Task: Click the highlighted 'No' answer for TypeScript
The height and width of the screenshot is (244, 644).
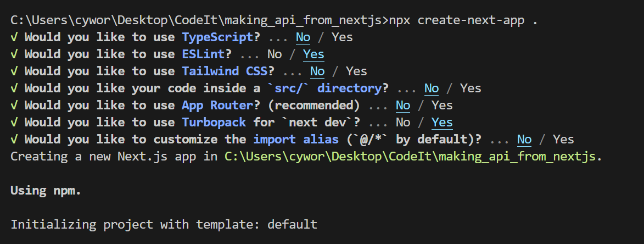Action: 303,37
